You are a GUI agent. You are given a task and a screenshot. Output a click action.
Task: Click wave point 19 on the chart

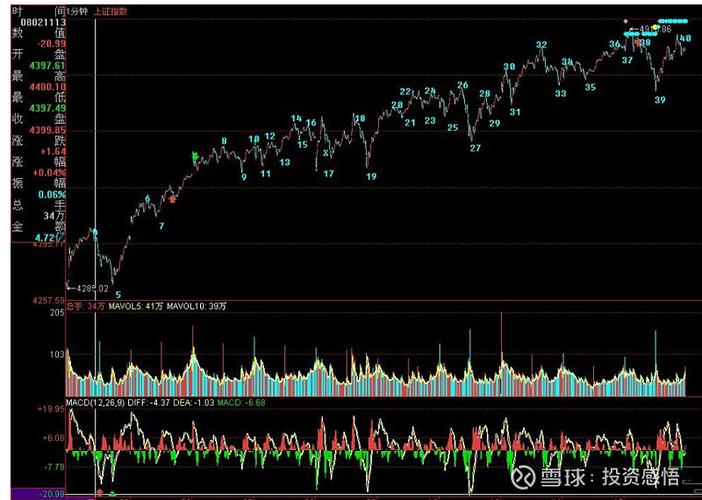(x=371, y=176)
